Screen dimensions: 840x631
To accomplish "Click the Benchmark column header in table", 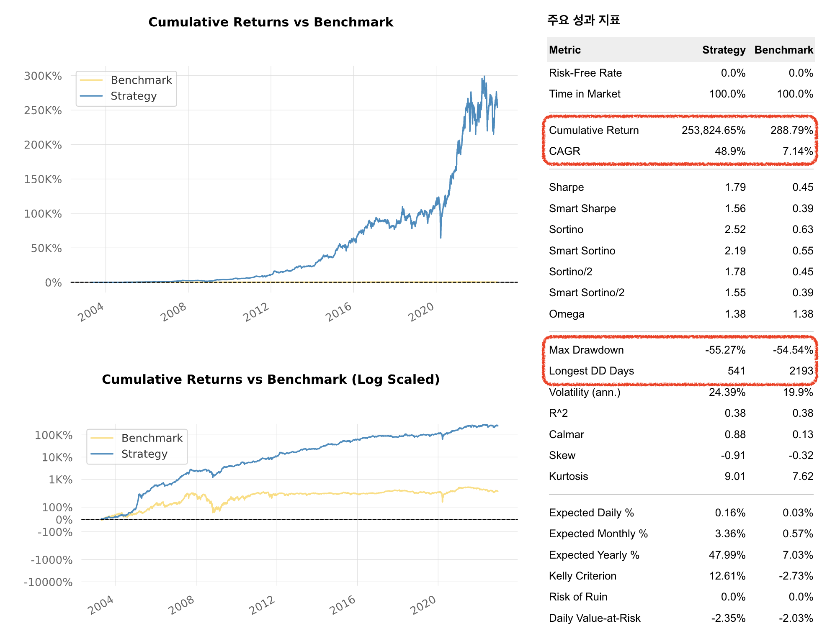I will point(783,50).
